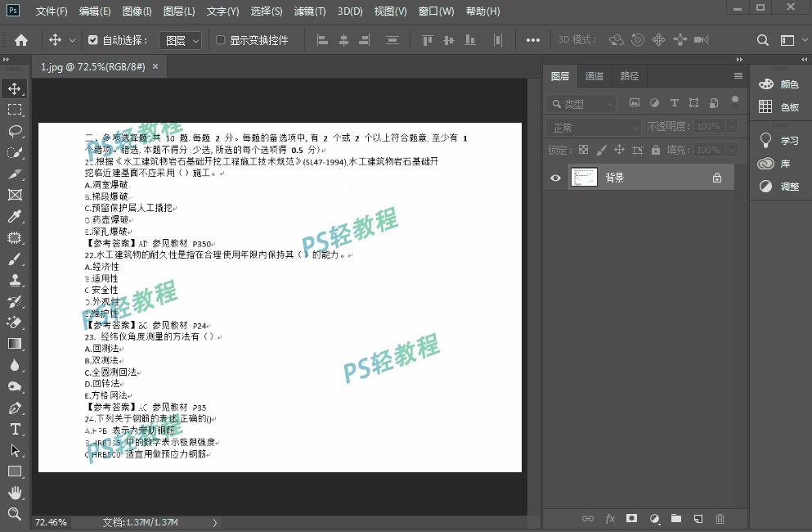The width and height of the screenshot is (812, 532).
Task: Select the Move tool
Action: 13,88
